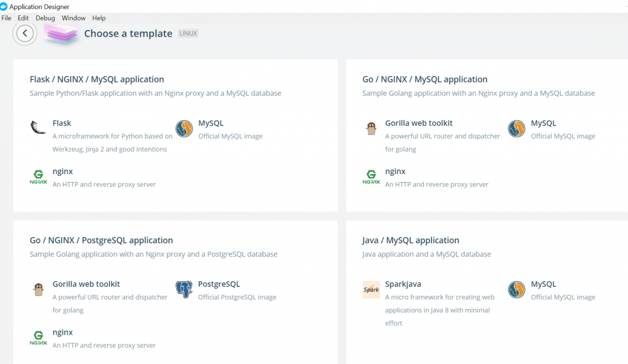Click nginx logo in Go/PostgreSQL template
The image size is (628, 364).
[x=39, y=338]
